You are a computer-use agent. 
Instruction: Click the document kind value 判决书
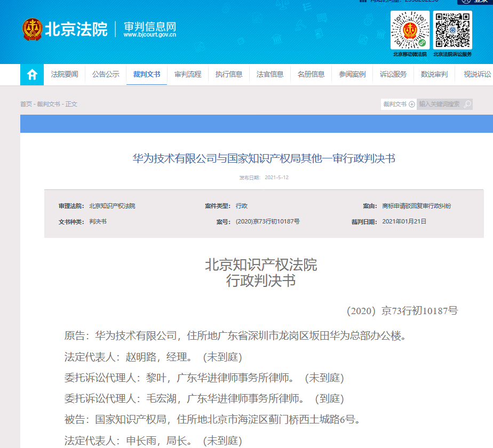98,222
